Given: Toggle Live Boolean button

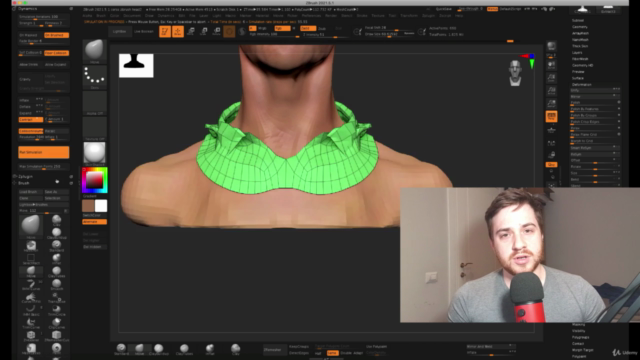Looking at the screenshot, I should tap(144, 31).
